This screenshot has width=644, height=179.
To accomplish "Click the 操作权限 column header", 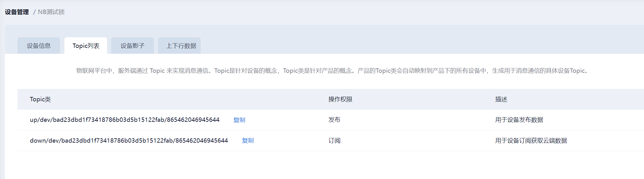I will click(x=340, y=99).
